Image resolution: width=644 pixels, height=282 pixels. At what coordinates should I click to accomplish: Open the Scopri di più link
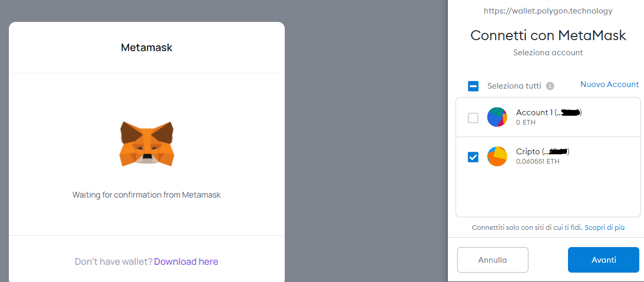pos(605,228)
